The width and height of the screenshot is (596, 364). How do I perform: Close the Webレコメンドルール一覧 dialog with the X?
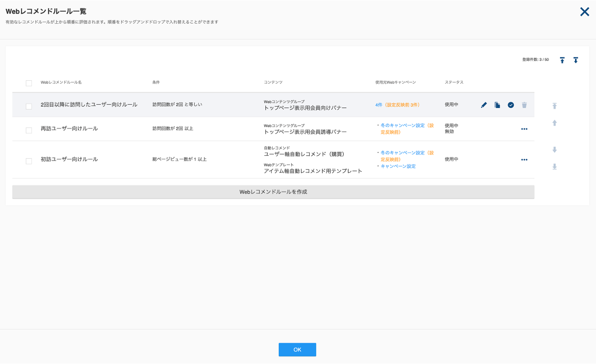(x=585, y=12)
